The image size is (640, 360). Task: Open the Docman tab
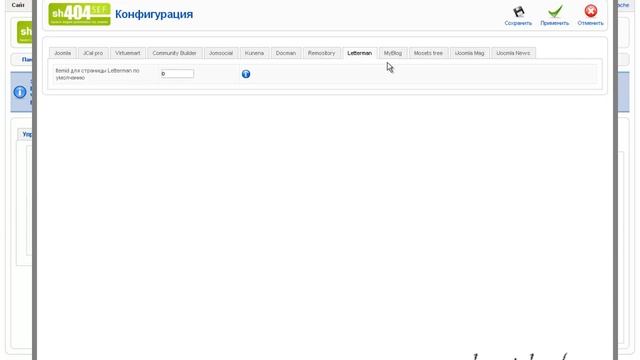tap(286, 53)
